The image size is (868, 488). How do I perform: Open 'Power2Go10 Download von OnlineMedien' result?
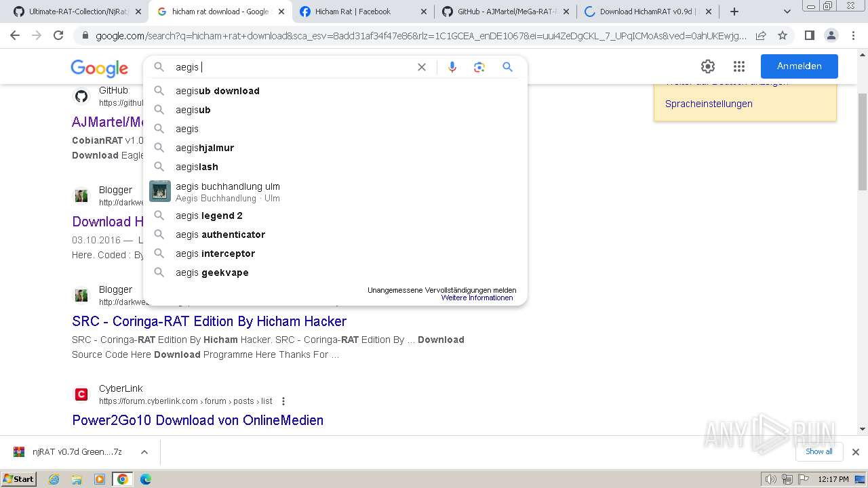tap(197, 420)
